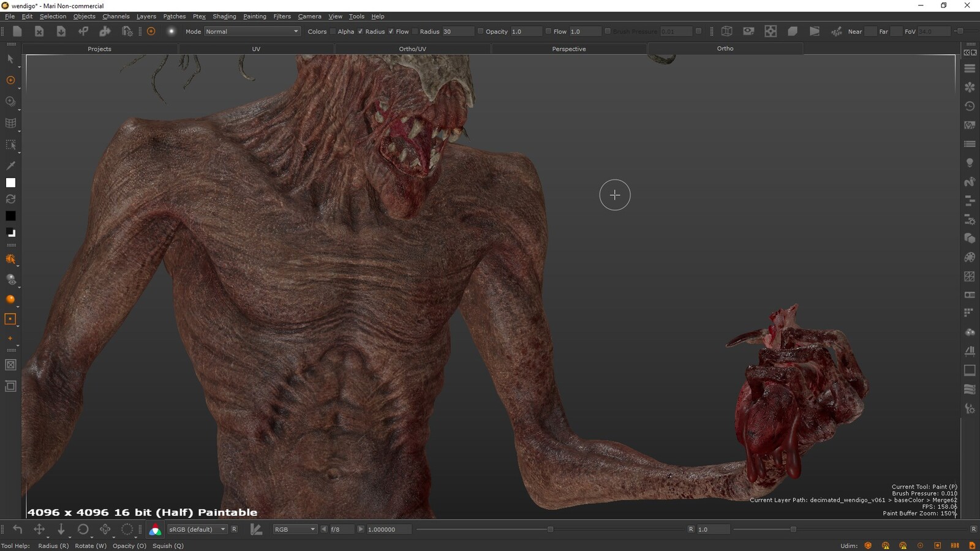Click the New project page icon

coord(17,31)
